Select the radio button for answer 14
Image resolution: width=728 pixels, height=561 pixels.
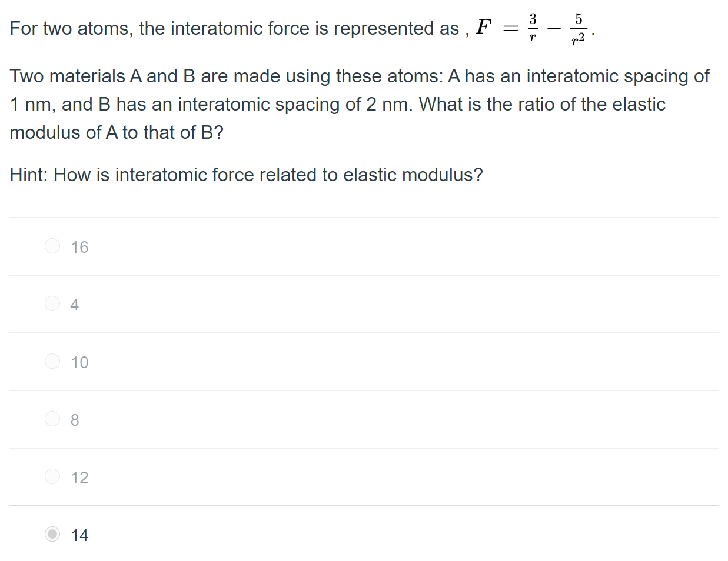(52, 534)
